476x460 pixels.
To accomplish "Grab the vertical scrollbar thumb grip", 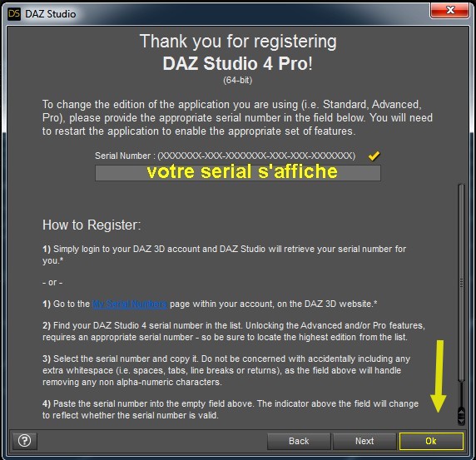I will point(461,283).
